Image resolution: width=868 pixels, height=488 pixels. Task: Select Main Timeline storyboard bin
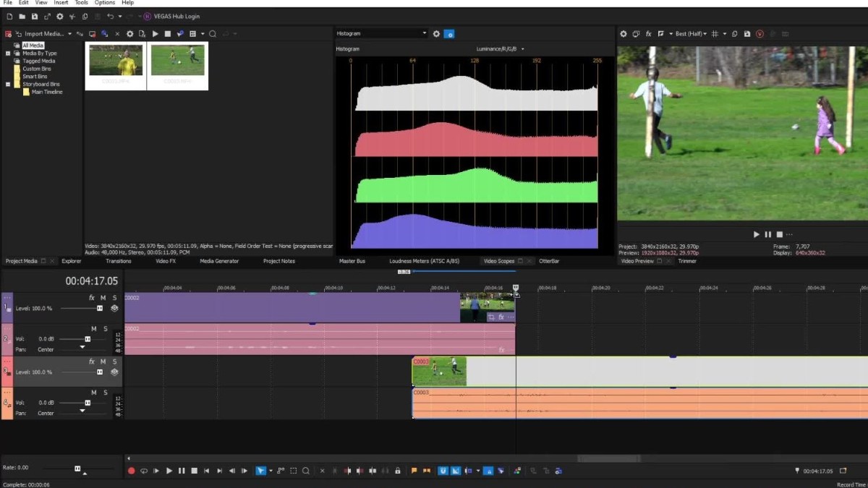pyautogui.click(x=47, y=92)
